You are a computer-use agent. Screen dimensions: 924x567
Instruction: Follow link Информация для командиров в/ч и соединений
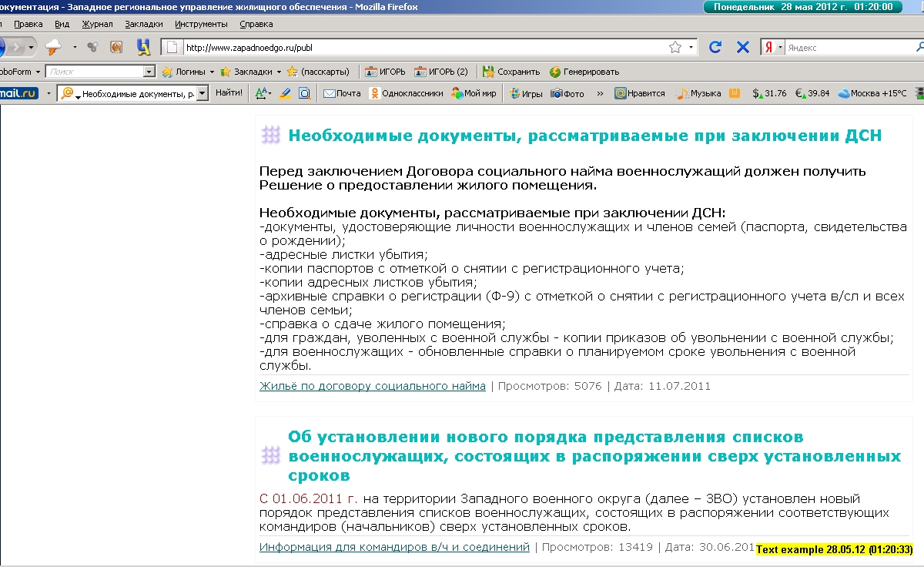(x=394, y=547)
